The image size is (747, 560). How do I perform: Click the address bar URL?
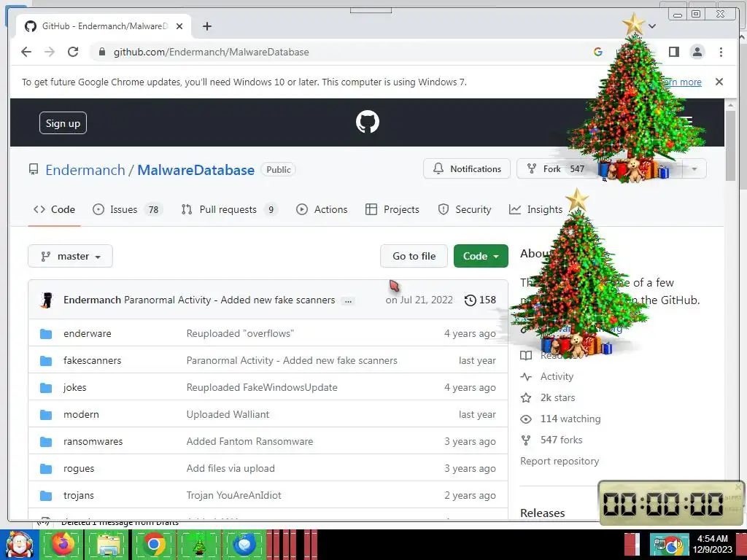(x=211, y=52)
